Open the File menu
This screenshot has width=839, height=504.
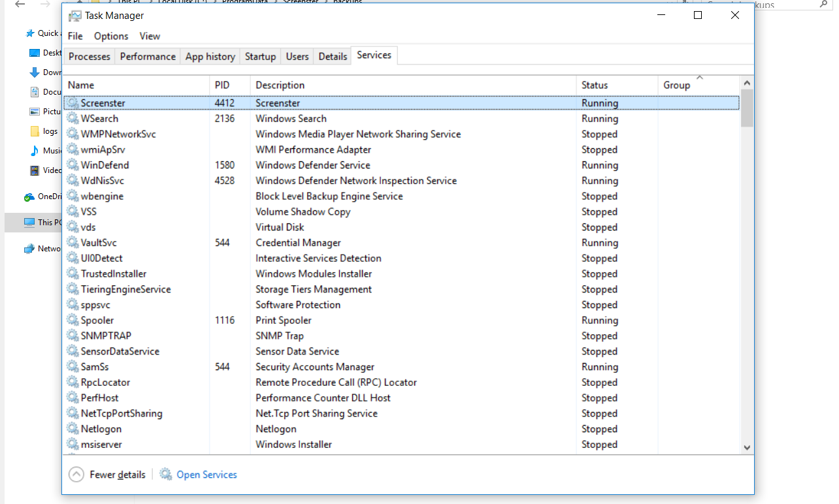[x=75, y=36]
